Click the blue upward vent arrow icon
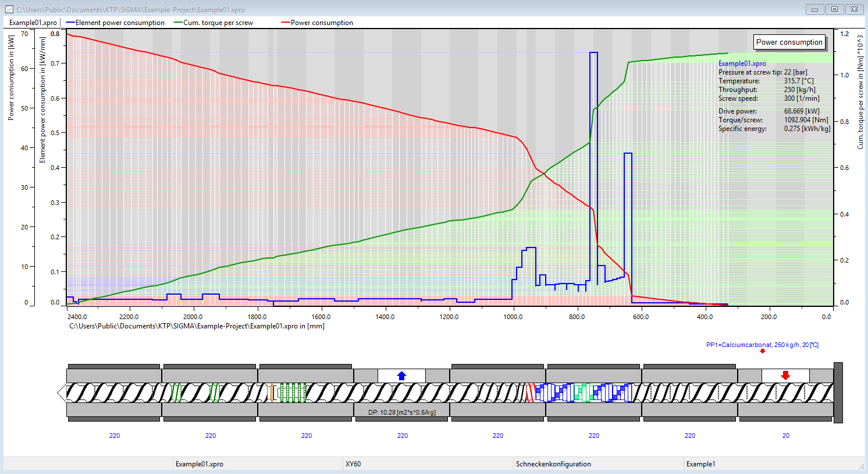This screenshot has height=474, width=868. coord(401,376)
